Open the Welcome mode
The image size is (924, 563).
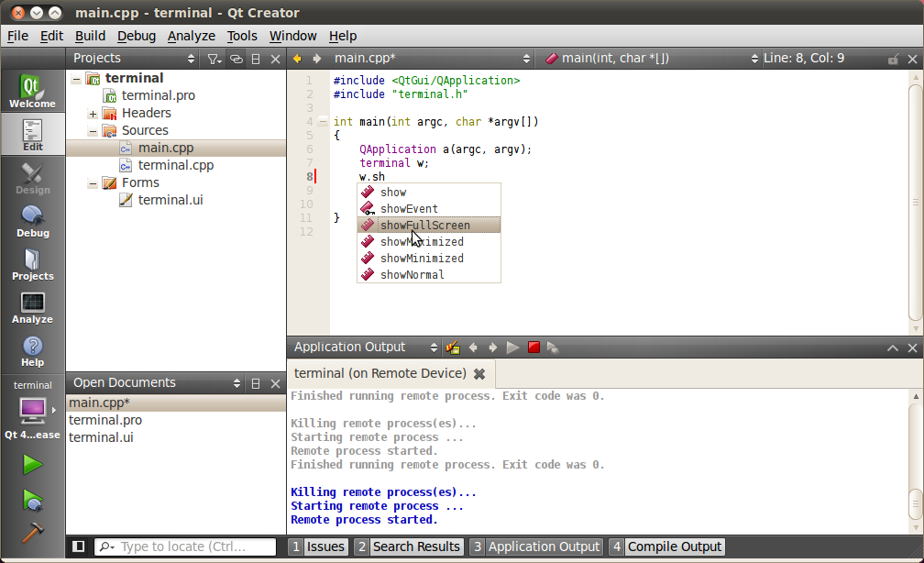click(32, 92)
